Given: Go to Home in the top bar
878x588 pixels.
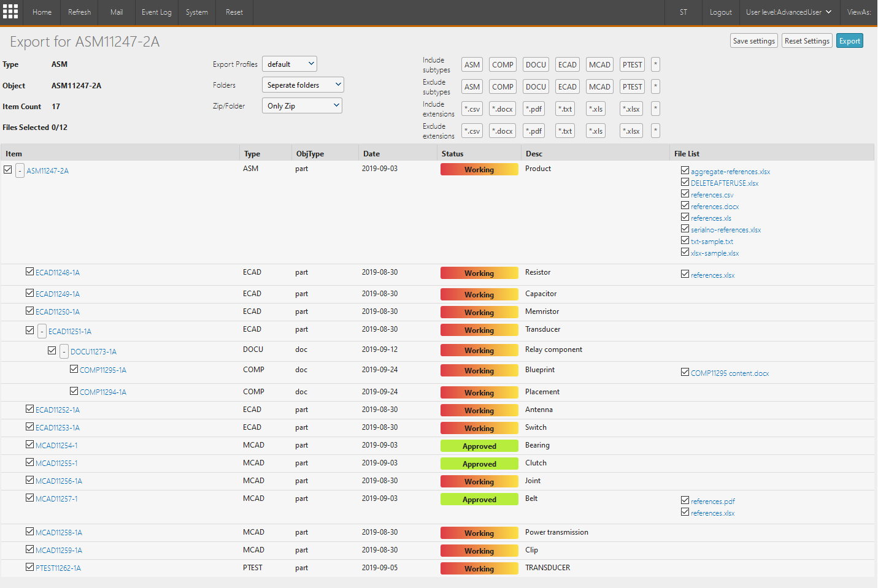Looking at the screenshot, I should coord(42,12).
